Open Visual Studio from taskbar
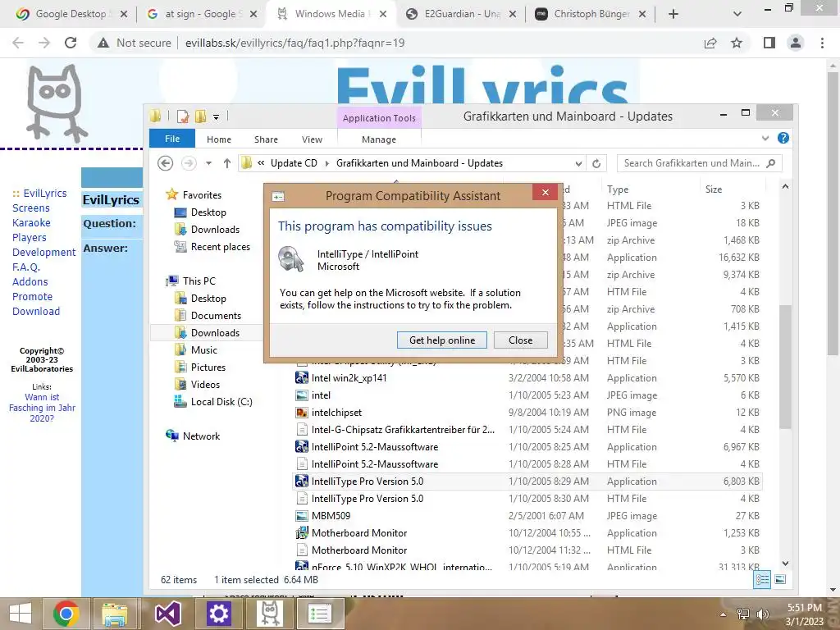 point(167,614)
